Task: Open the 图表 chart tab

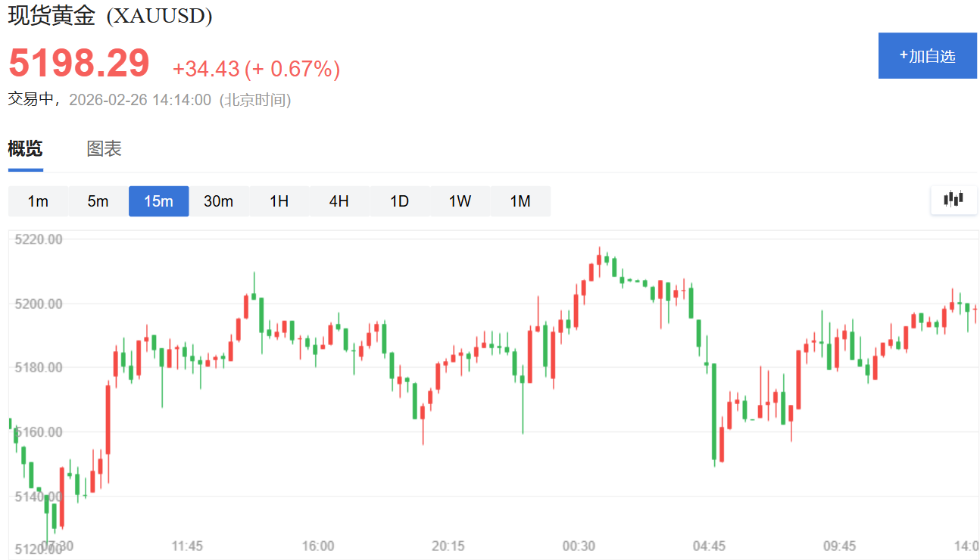Action: [x=104, y=149]
